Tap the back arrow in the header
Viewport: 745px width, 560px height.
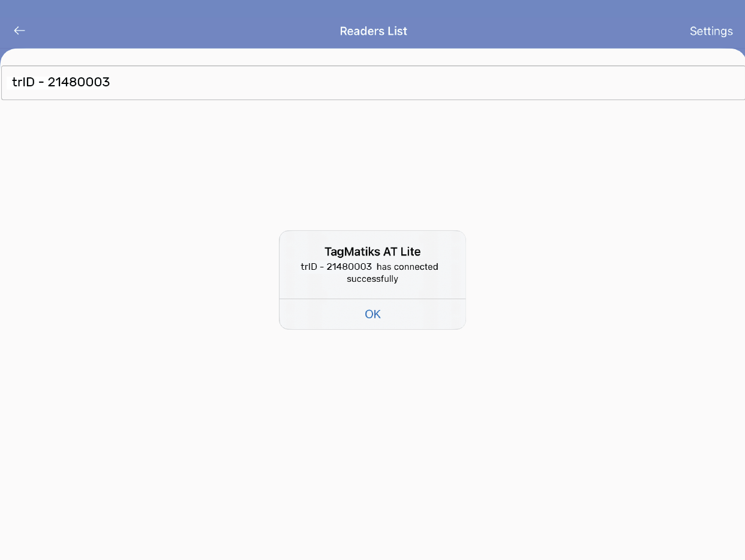[x=20, y=31]
